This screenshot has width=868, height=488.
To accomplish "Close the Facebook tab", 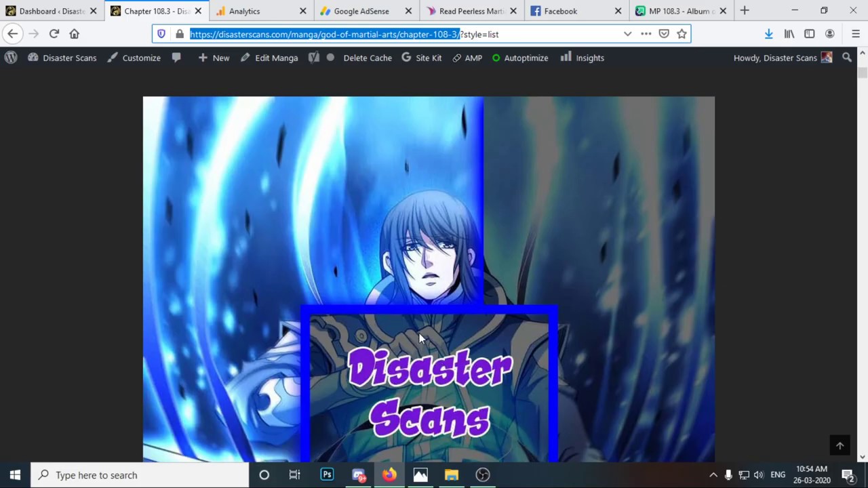I will [618, 11].
